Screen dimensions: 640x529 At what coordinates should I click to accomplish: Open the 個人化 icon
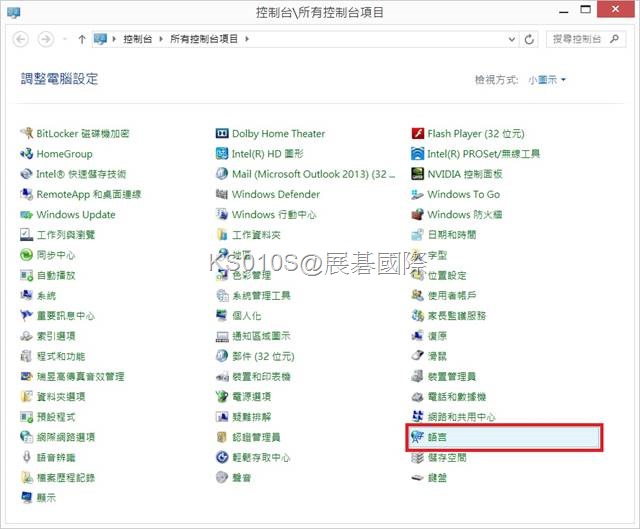pos(222,315)
